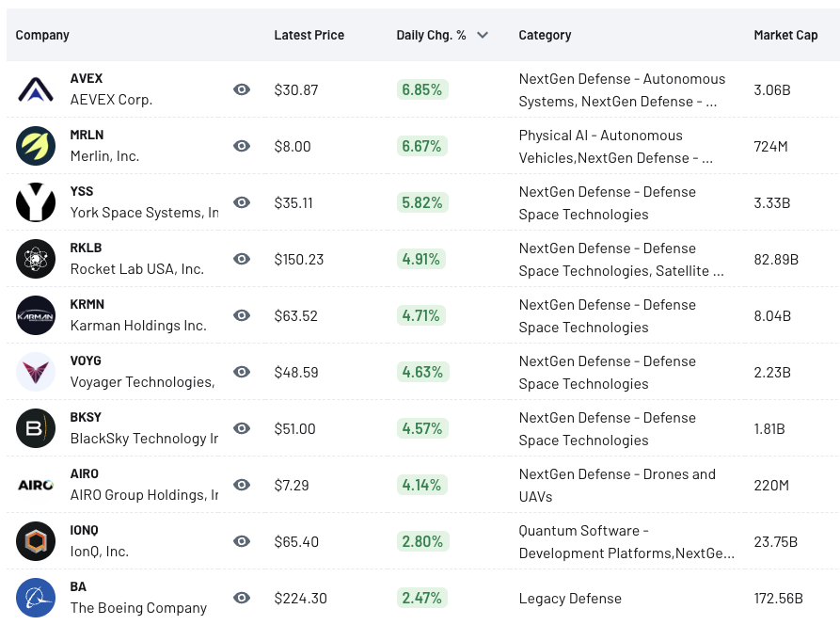The width and height of the screenshot is (840, 625).
Task: Toggle watchlist eye icon for AVEX
Action: (242, 89)
